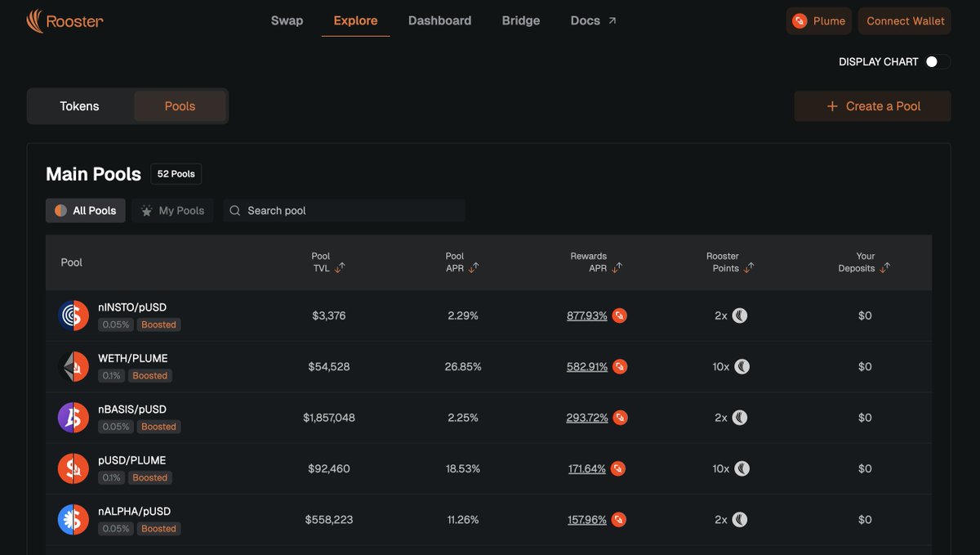Open the 157.96% rewards APR link
Screen dimensions: 980x555
[587, 520]
